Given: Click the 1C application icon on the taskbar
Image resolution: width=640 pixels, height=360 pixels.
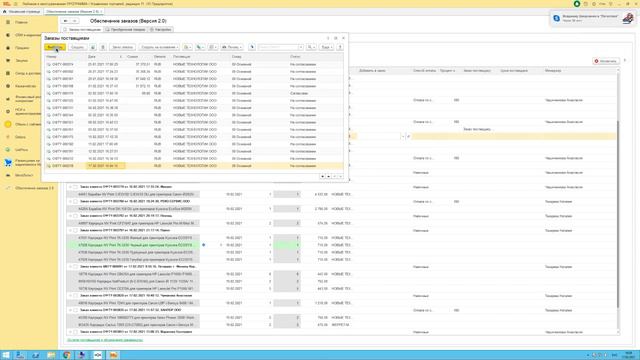Looking at the screenshot, I should point(113,355).
